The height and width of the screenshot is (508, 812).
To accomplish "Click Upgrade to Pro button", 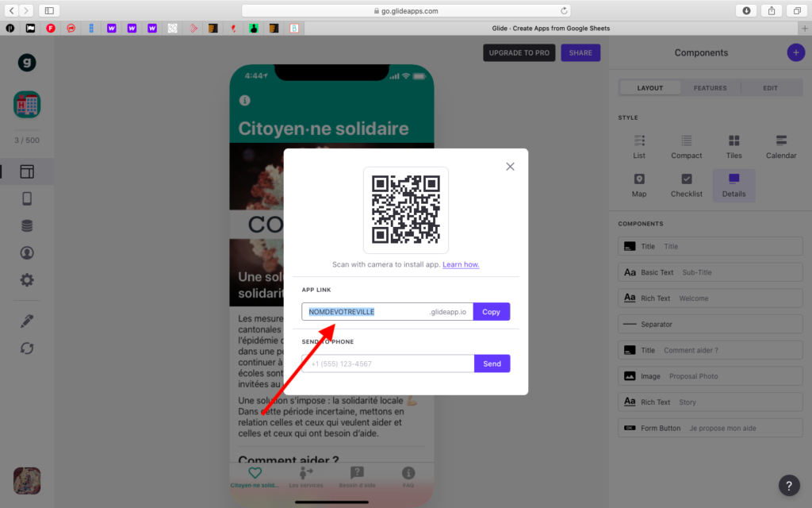I will [x=519, y=53].
